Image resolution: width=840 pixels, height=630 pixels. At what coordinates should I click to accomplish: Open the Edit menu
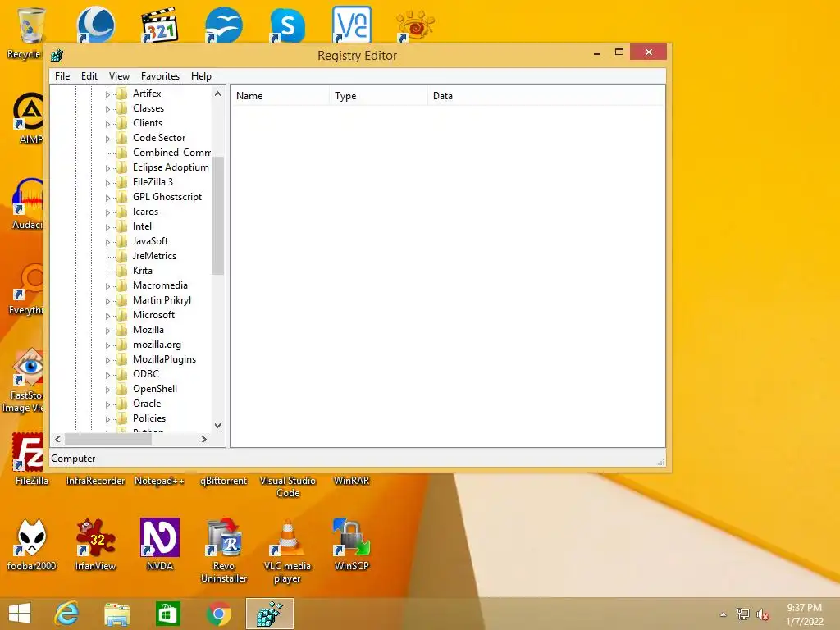[x=89, y=76]
